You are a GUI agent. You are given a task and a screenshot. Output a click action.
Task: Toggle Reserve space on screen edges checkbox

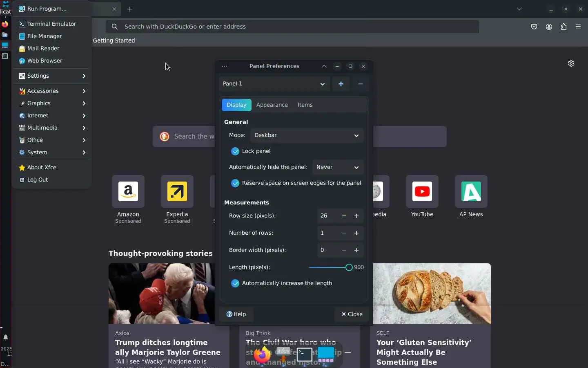coord(235,183)
